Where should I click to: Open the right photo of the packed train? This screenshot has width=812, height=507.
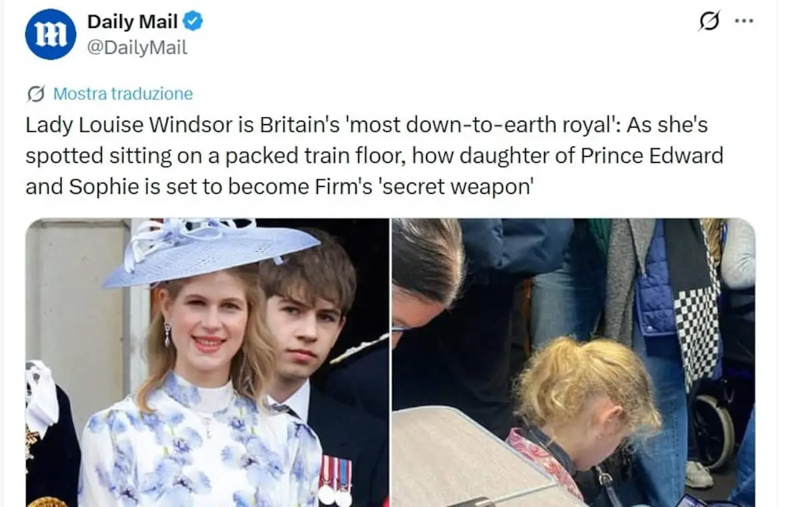tap(573, 362)
